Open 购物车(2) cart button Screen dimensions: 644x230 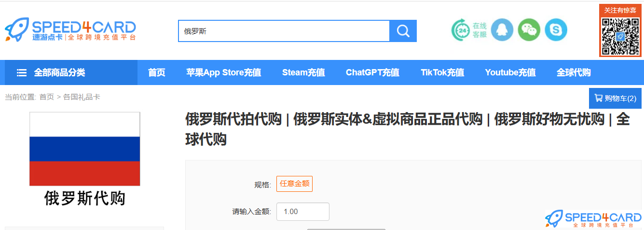[x=616, y=98]
